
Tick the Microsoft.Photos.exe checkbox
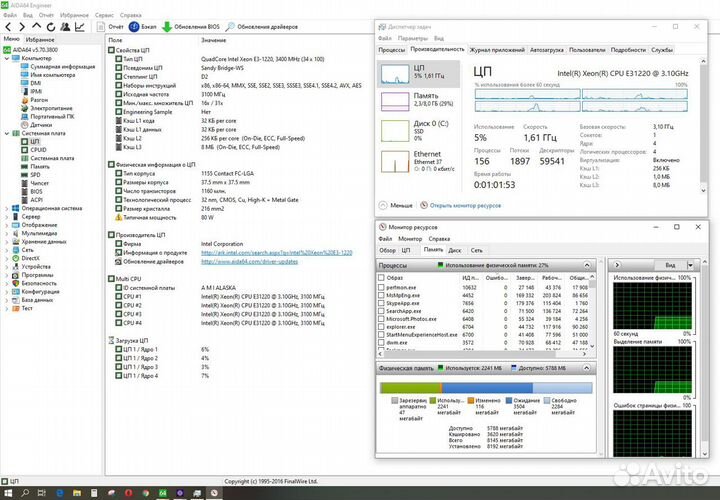[381, 319]
